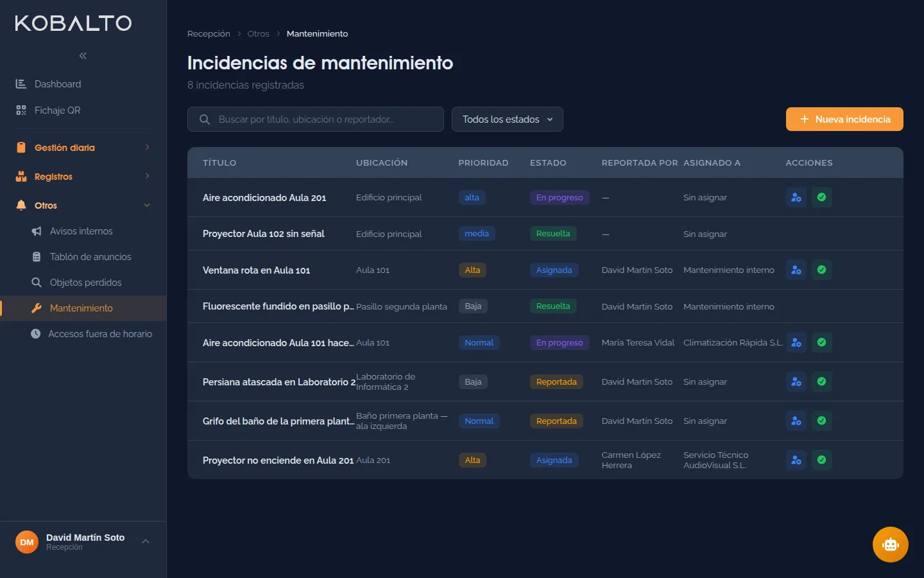The width and height of the screenshot is (924, 578).
Task: Click the Fichaje QR code icon
Action: pos(21,110)
